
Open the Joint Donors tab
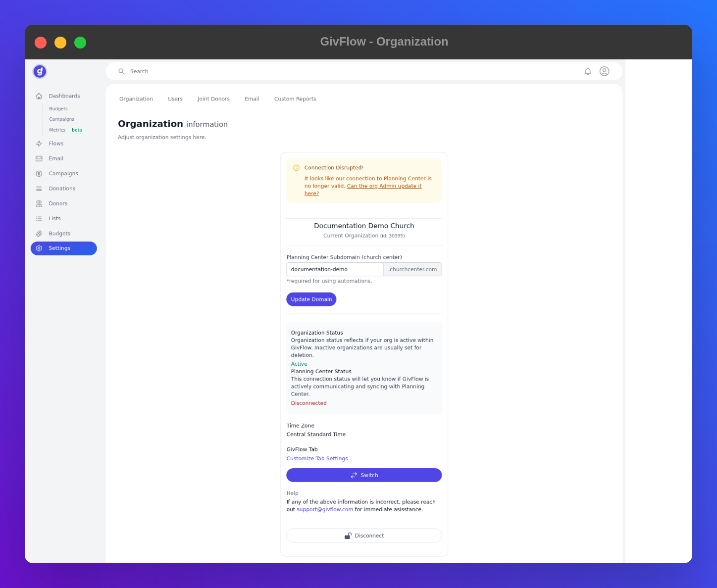[213, 99]
